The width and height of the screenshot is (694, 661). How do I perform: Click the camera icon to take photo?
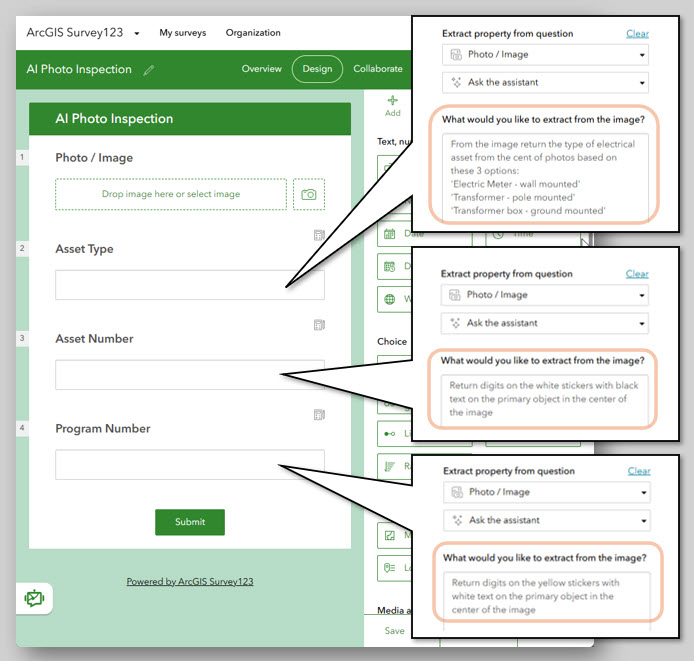click(x=309, y=194)
